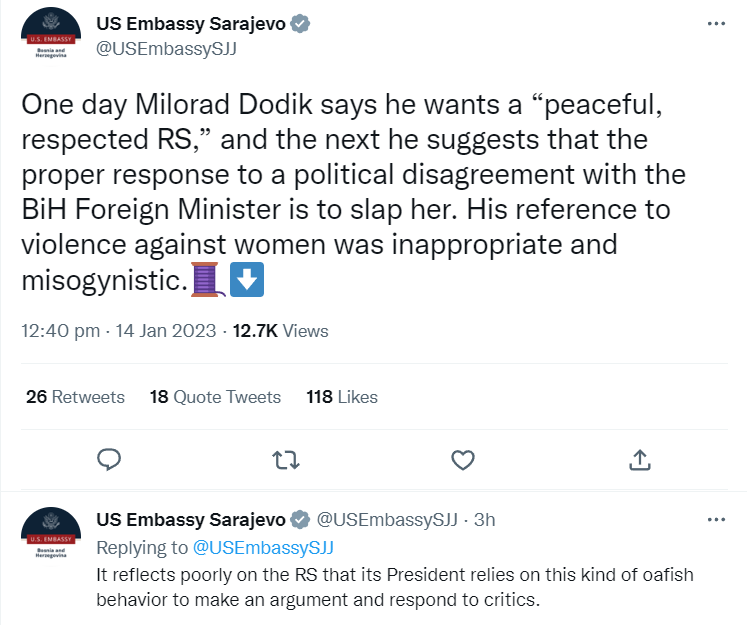Image resolution: width=747 pixels, height=625 pixels.
Task: Click the 3h timestamp on the reply
Action: [x=485, y=519]
